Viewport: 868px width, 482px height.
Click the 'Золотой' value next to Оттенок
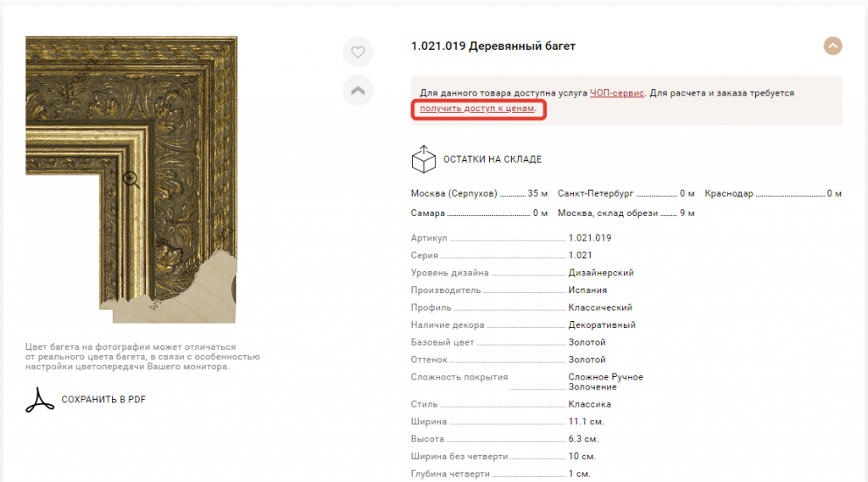point(587,360)
